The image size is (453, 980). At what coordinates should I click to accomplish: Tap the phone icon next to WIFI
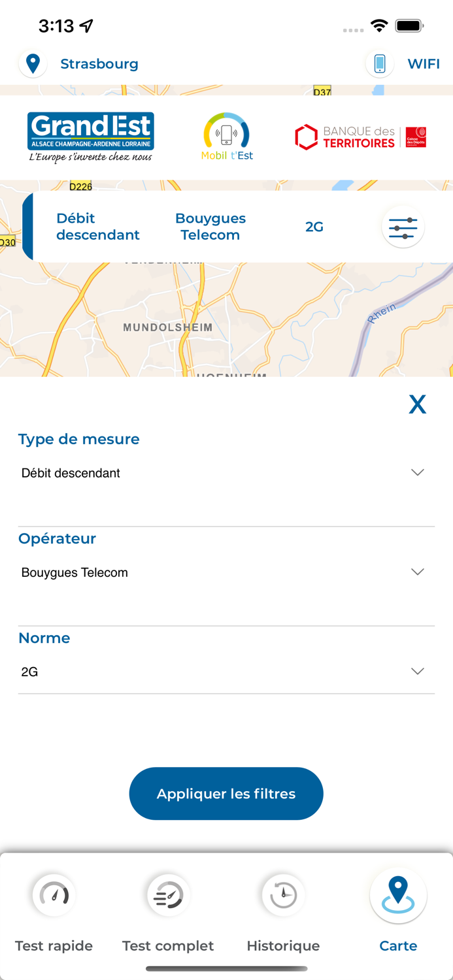point(379,63)
